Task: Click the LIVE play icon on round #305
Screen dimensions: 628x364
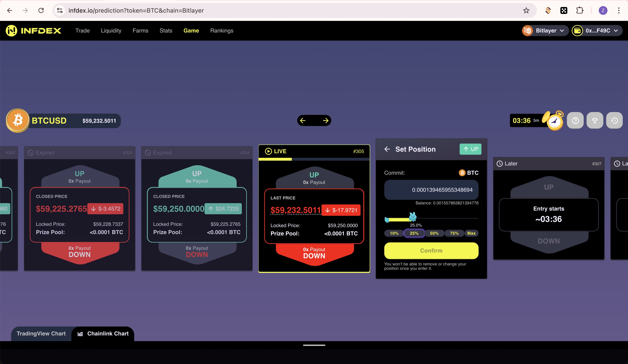Action: [268, 151]
